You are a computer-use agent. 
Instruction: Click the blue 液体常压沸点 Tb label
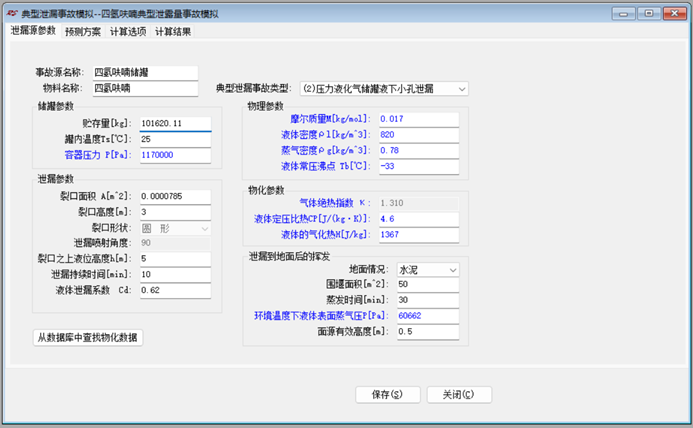[325, 166]
